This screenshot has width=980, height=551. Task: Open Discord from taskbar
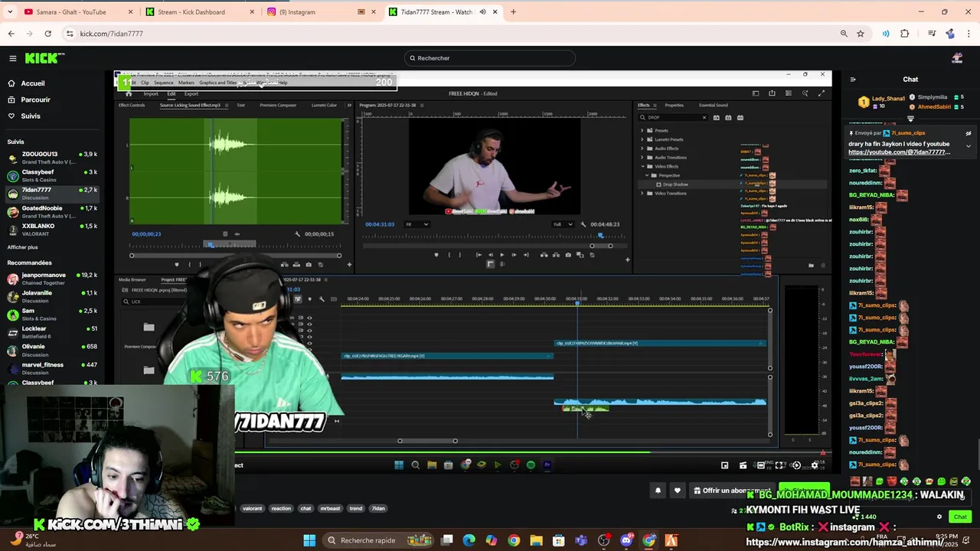(x=626, y=540)
